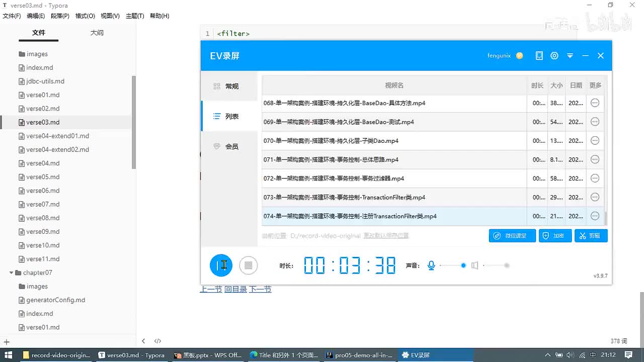
Task: Click the 378 词 word count
Action: point(619,341)
